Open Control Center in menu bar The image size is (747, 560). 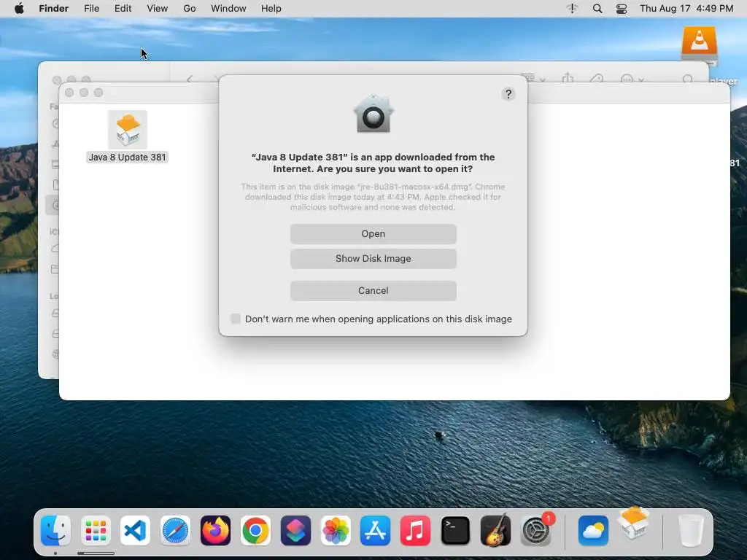click(622, 8)
